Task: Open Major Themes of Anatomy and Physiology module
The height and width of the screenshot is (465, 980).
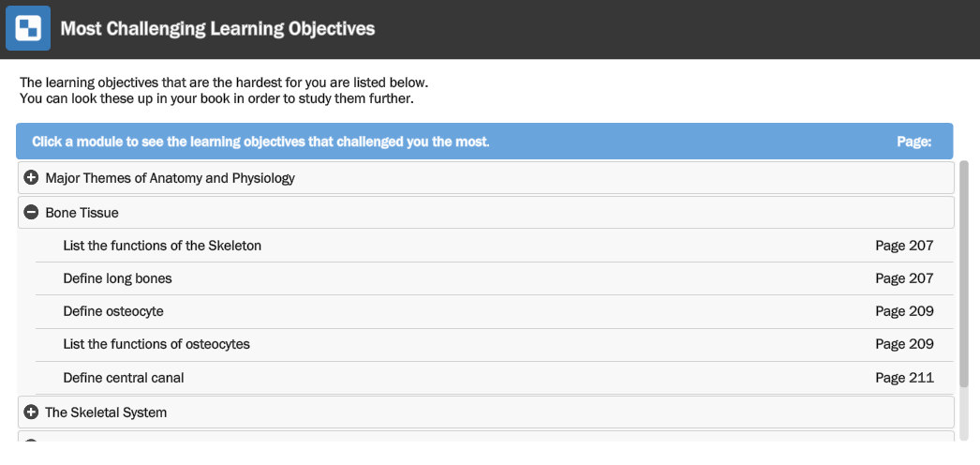Action: coord(485,178)
